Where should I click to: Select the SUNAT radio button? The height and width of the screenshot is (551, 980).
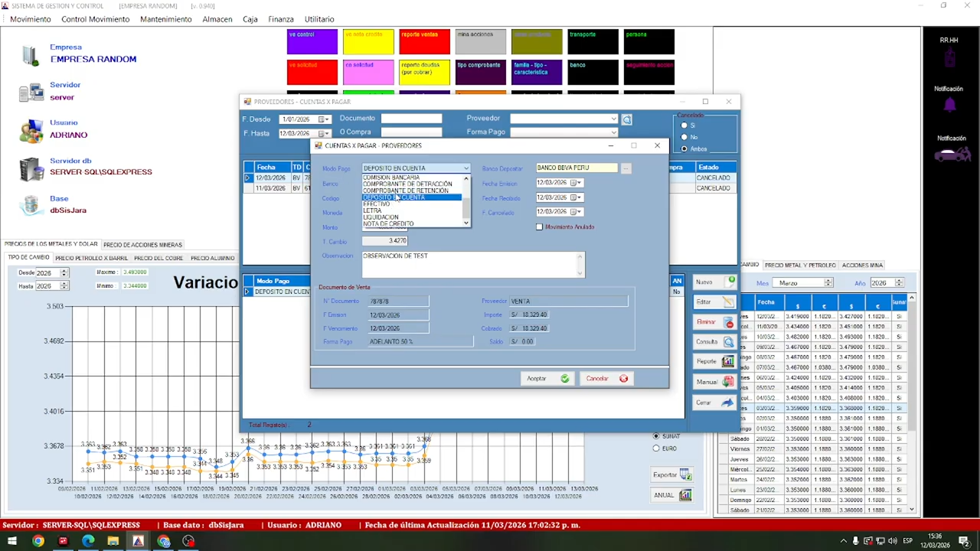pyautogui.click(x=656, y=436)
